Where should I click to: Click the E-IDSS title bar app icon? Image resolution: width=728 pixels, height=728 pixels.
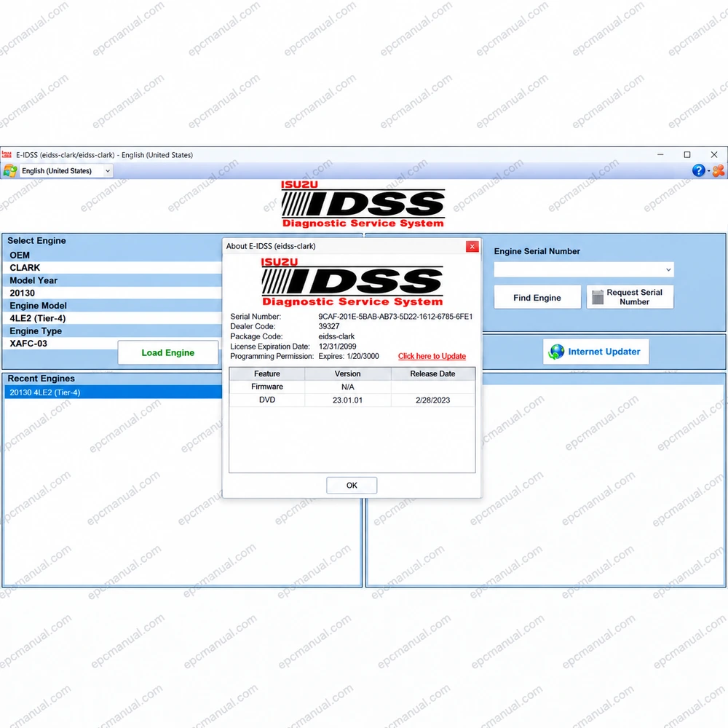click(7, 154)
